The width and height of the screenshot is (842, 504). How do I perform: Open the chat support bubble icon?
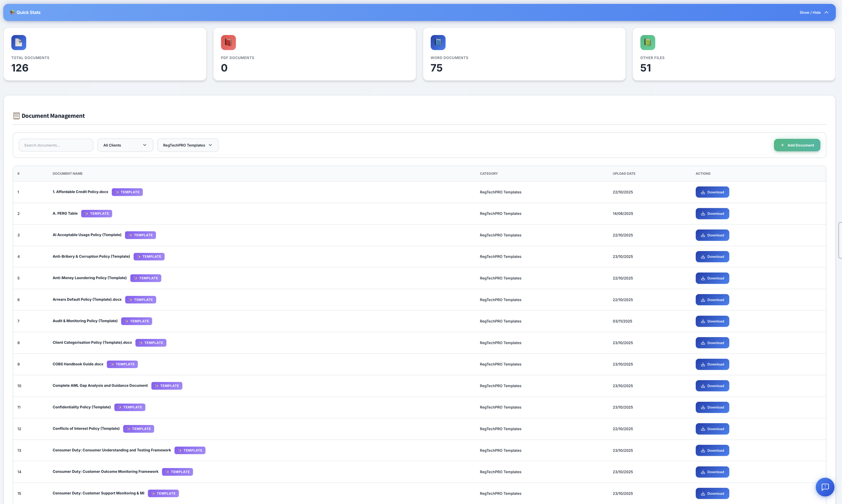click(x=825, y=487)
